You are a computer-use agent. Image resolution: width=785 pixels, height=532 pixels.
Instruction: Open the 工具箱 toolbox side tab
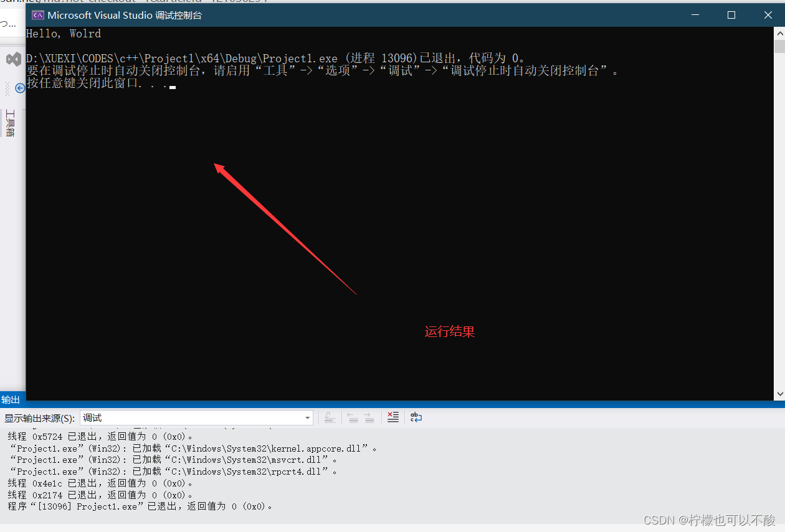pos(10,123)
